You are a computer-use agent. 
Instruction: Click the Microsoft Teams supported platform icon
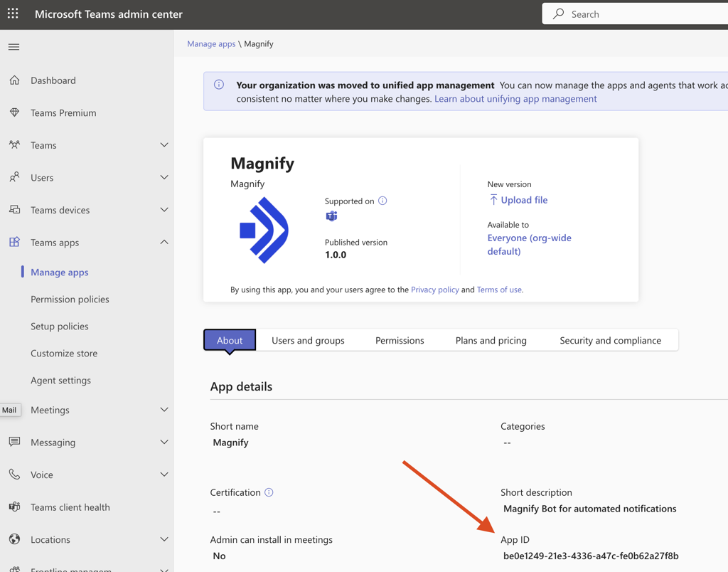click(331, 216)
